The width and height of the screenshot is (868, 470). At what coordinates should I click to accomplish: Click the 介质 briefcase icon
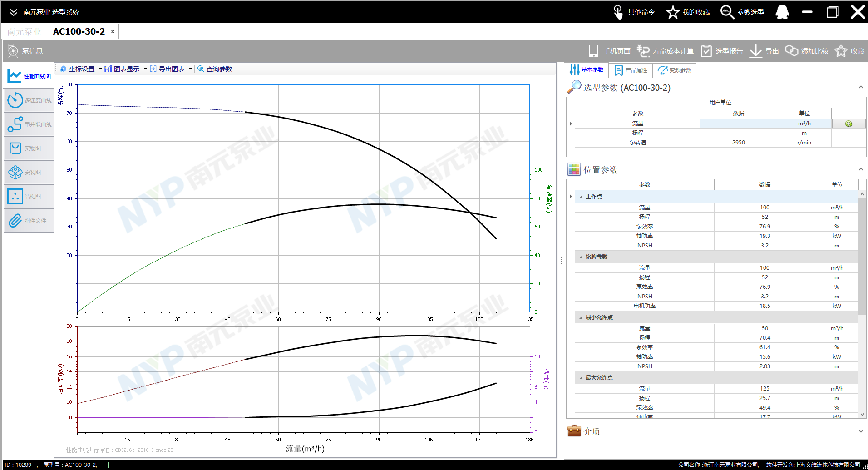tap(574, 430)
